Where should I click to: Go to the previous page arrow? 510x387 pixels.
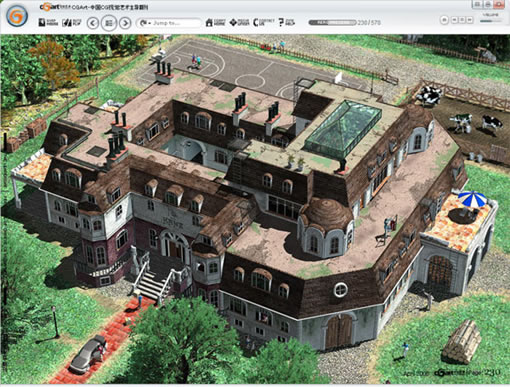click(93, 23)
